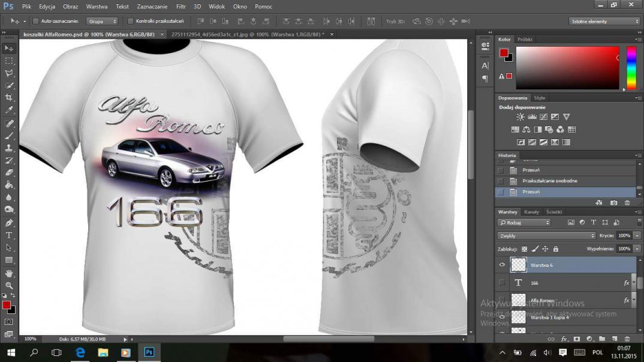
Task: Open the Krycie opacity slider arrow
Action: (637, 236)
